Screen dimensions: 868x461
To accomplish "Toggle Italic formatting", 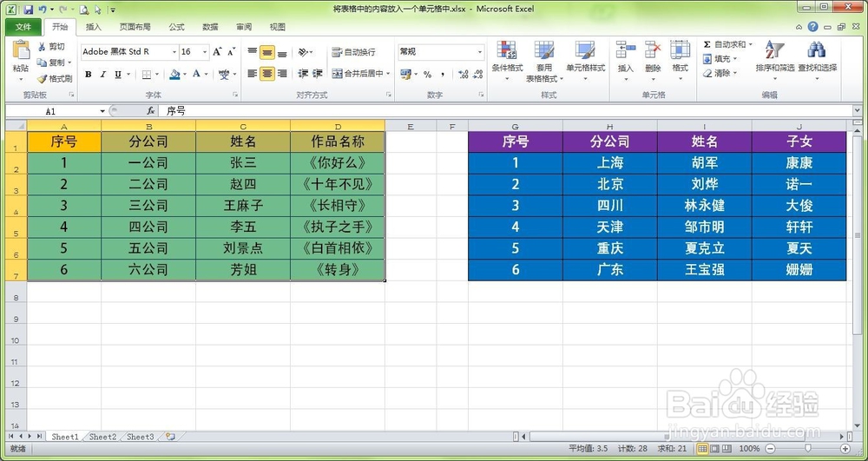I will tap(102, 74).
